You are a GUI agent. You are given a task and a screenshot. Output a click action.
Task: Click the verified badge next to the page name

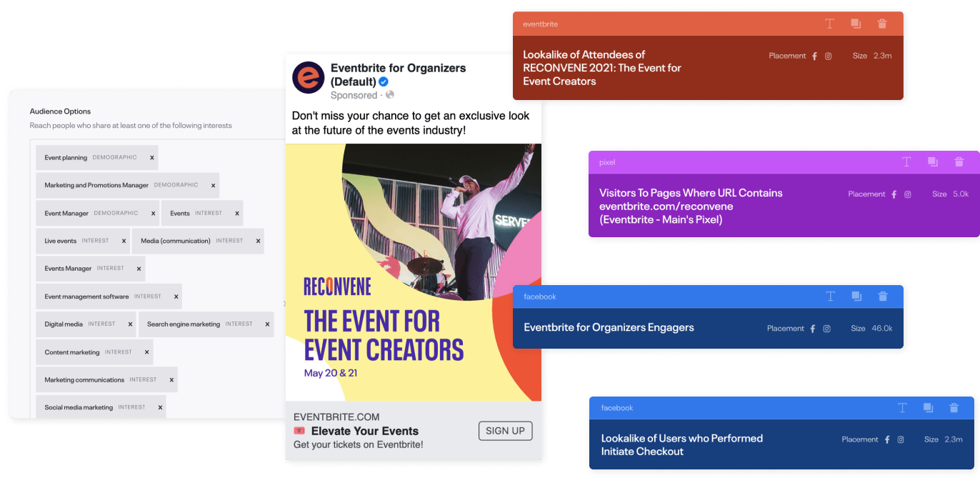click(384, 81)
